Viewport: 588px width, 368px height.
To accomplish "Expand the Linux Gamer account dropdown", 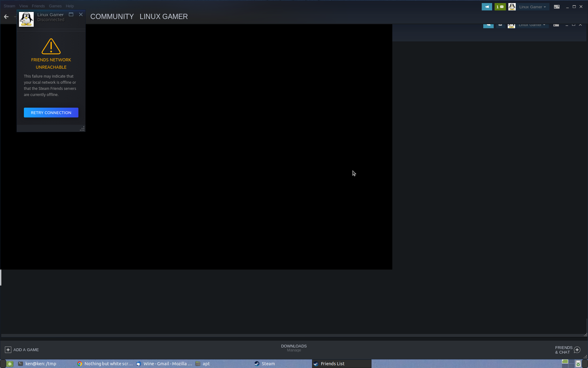I will pos(533,7).
